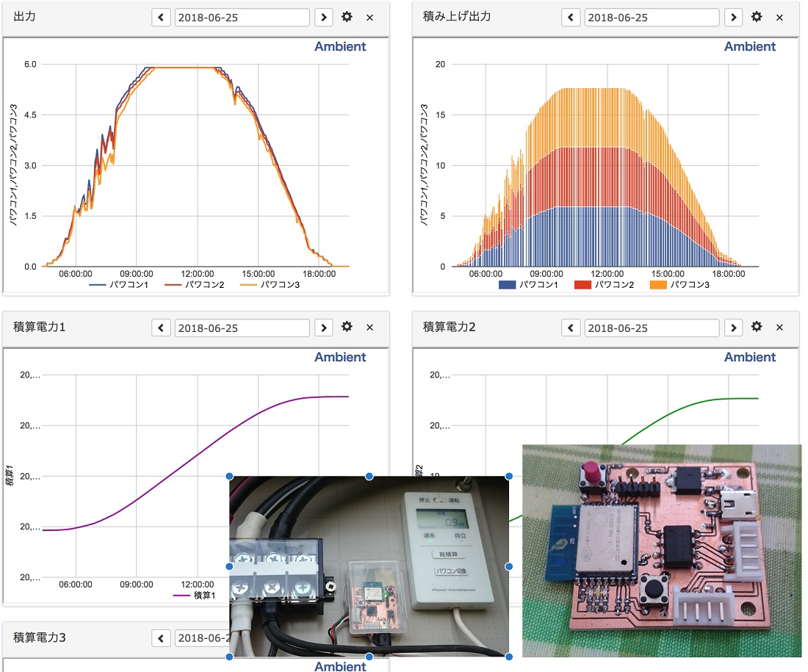
Task: Go to previous day in 積算電力2 chart
Action: coord(571,327)
